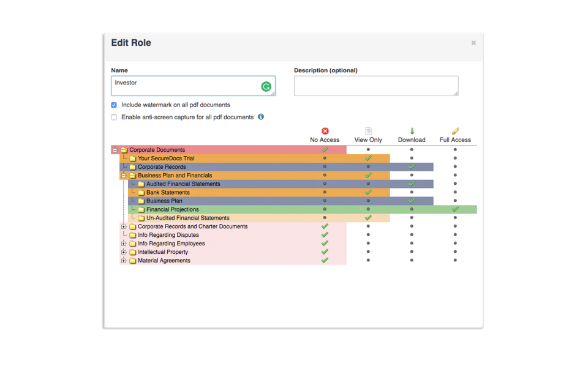Click the Financial Projections folder icon

click(141, 209)
